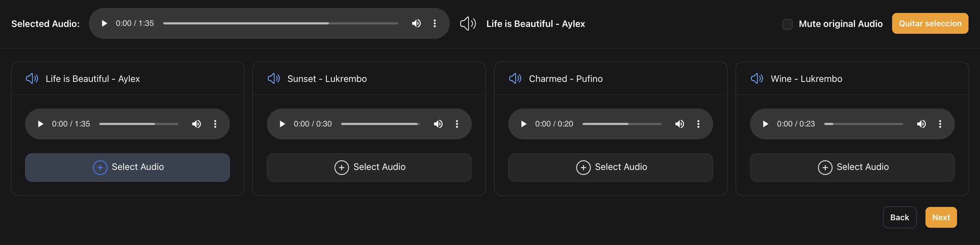Enable Mute original Audio checkbox

click(x=787, y=24)
